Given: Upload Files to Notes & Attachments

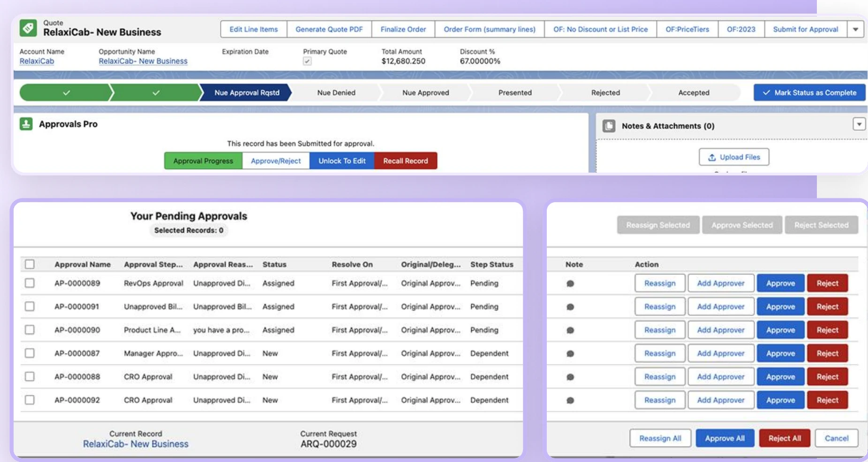Looking at the screenshot, I should [734, 157].
